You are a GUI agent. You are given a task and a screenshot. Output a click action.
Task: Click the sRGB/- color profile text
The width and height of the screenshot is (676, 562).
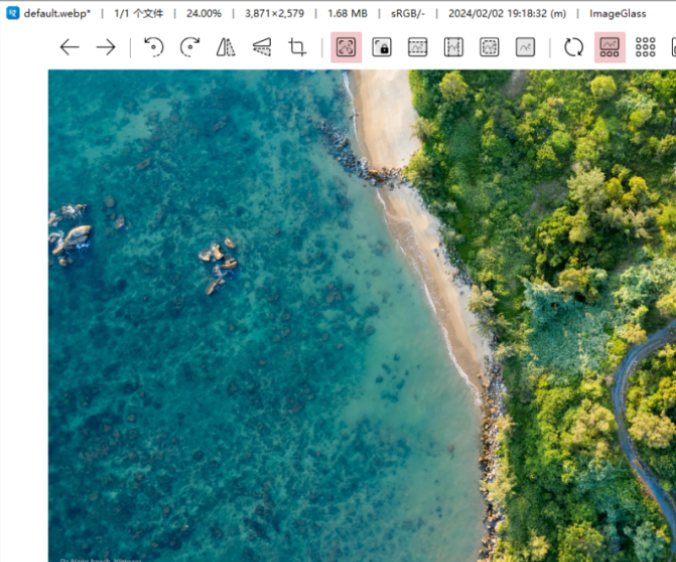pos(408,13)
